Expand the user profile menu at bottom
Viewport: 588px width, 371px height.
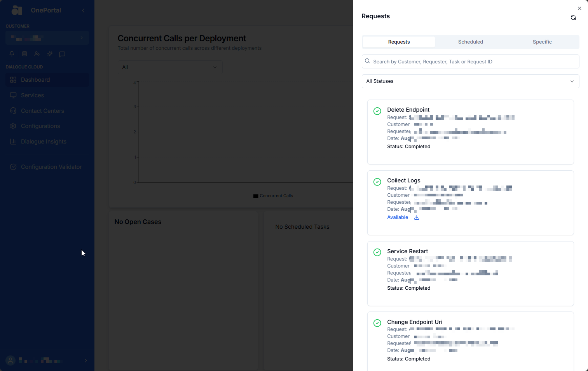(47, 360)
